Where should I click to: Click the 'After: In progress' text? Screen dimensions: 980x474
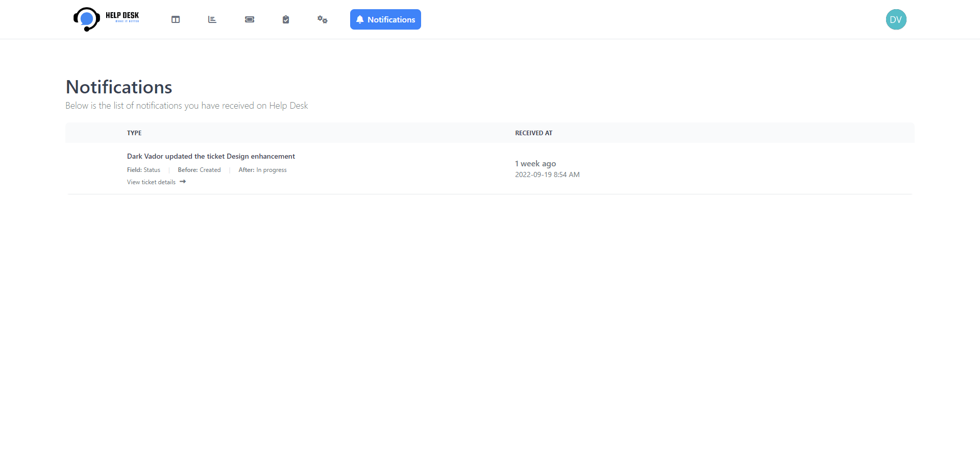click(x=262, y=170)
